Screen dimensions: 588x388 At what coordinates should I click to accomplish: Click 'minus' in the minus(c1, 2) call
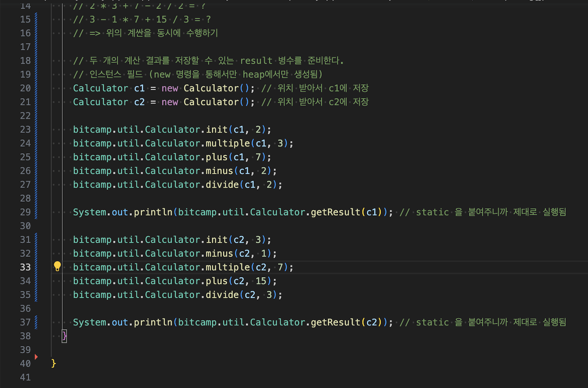pos(219,171)
